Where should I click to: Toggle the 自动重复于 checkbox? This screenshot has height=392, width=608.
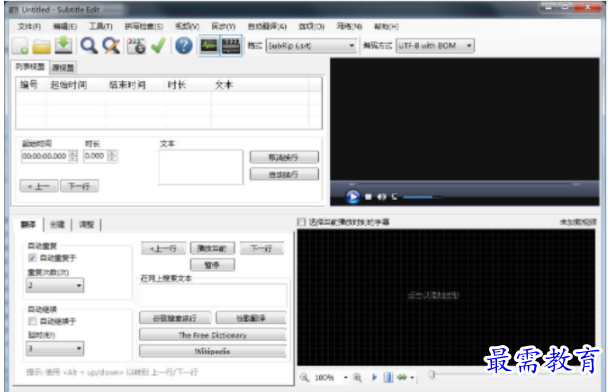coord(33,258)
